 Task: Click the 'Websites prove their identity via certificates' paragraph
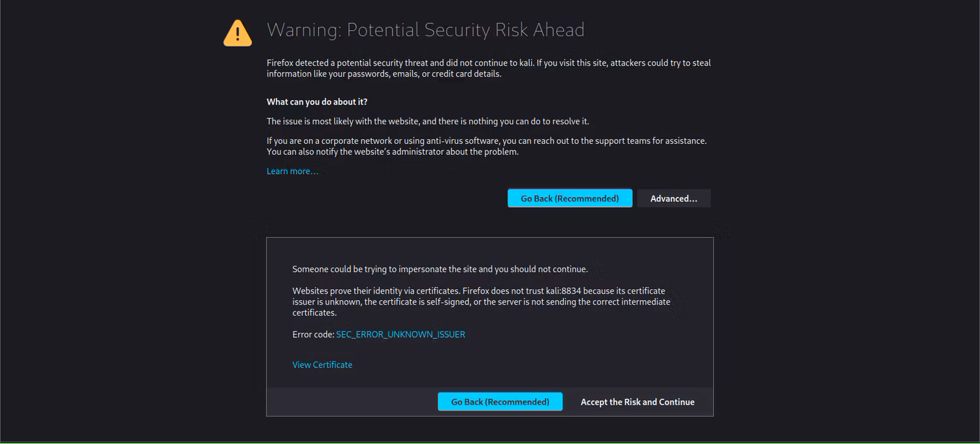(482, 301)
